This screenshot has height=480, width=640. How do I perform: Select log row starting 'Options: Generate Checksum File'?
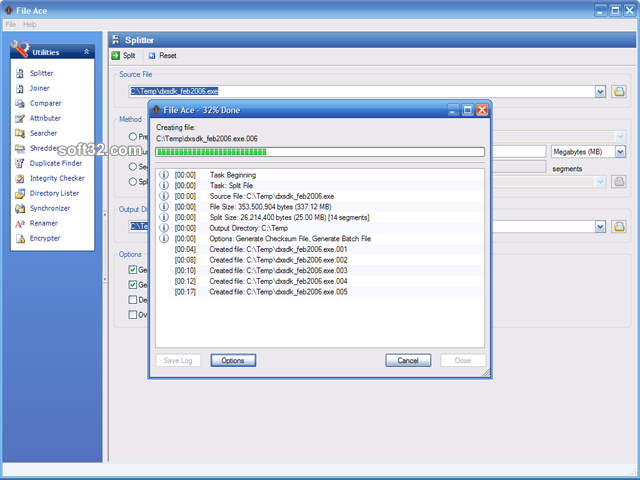point(320,239)
